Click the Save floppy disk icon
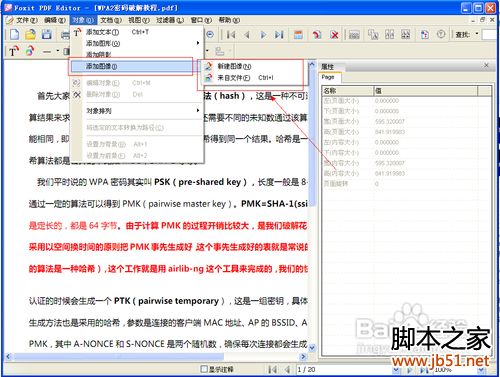The width and height of the screenshot is (500, 377). [x=47, y=35]
